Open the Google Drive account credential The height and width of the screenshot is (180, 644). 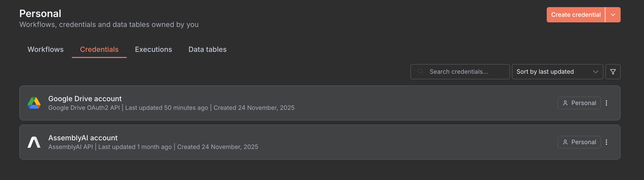85,99
